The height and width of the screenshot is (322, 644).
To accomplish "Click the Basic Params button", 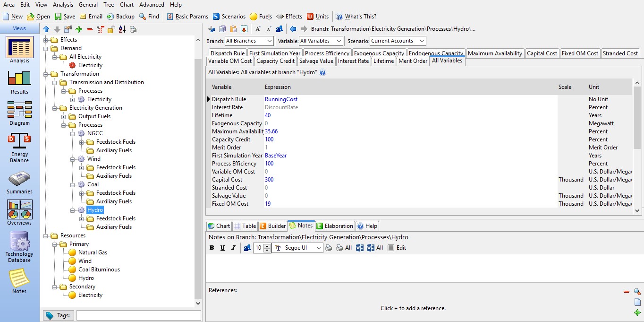I will pyautogui.click(x=187, y=17).
